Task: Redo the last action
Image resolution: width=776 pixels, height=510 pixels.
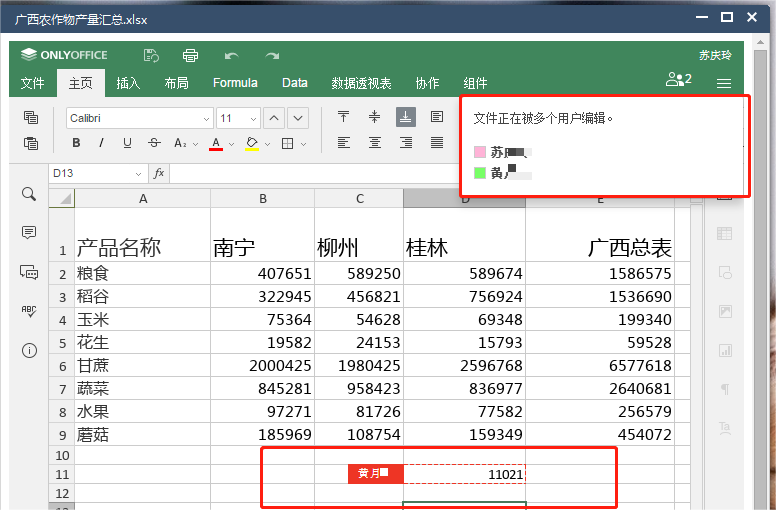Action: tap(272, 56)
